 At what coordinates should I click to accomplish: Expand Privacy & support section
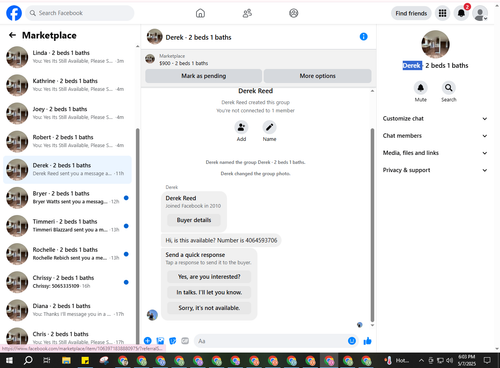[x=435, y=170]
